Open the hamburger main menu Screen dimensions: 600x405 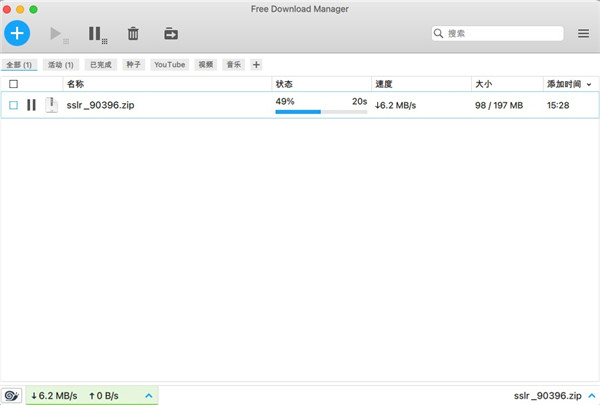pyautogui.click(x=583, y=34)
